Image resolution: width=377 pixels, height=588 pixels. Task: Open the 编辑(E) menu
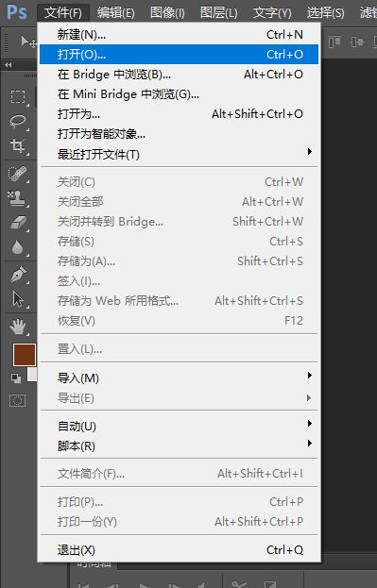coord(115,13)
